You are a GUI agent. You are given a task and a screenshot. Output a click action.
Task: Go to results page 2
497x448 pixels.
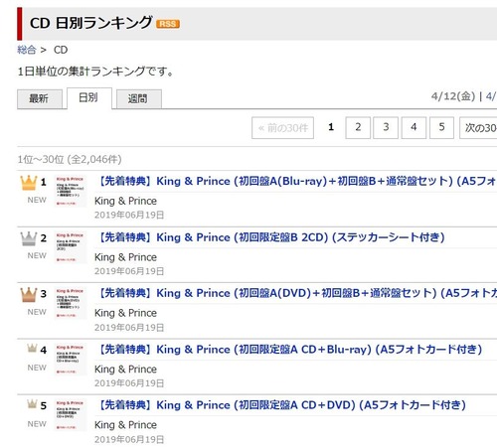point(358,127)
